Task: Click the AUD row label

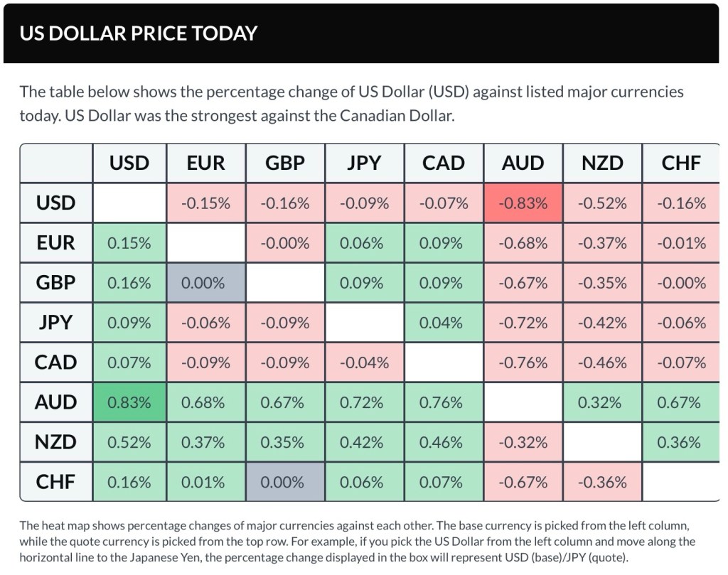Action: (56, 402)
